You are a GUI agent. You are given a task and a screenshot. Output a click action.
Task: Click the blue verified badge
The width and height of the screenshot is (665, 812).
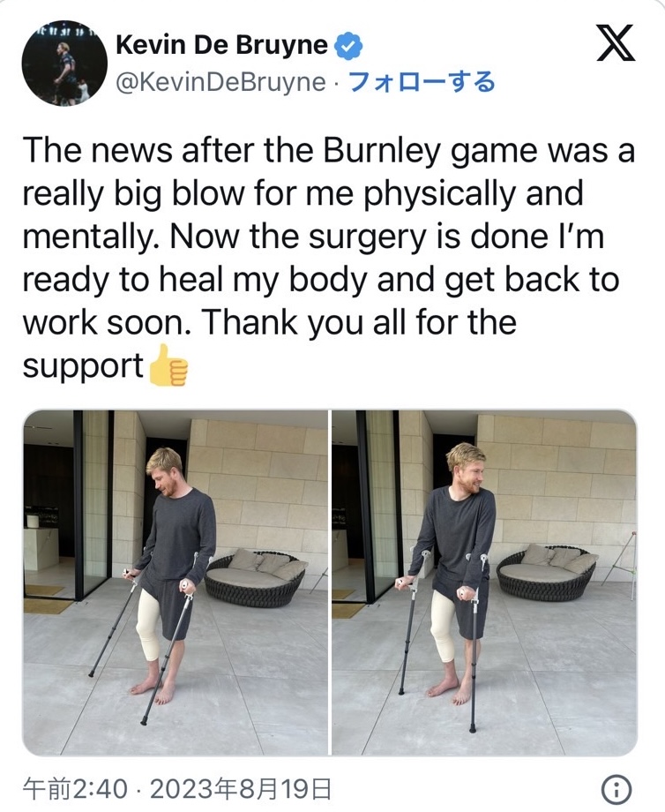point(348,46)
